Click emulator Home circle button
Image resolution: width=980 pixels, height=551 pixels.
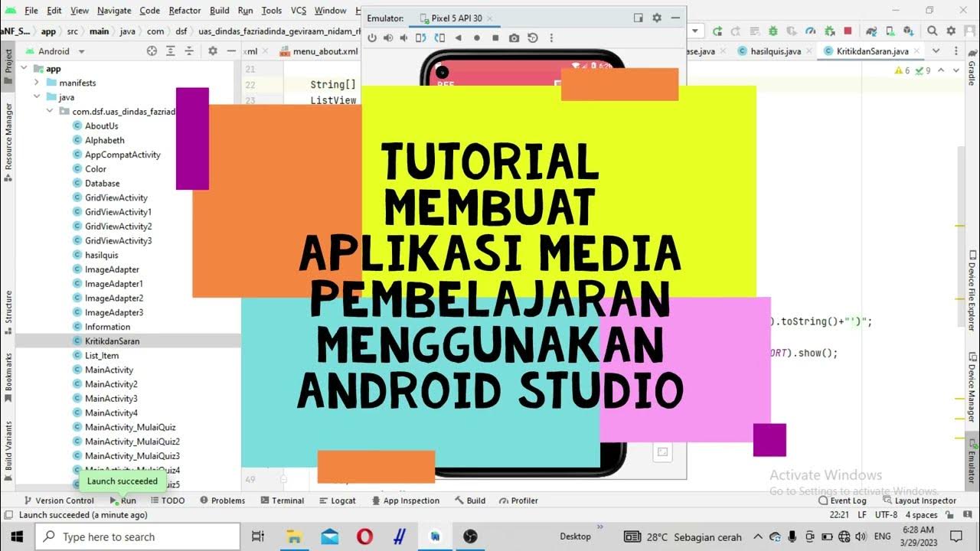point(477,37)
